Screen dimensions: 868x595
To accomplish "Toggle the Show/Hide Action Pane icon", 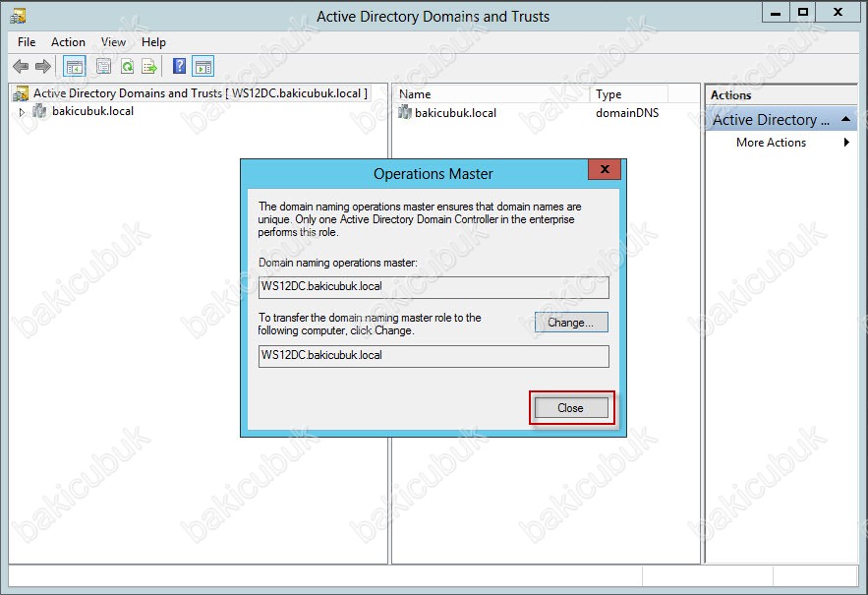I will point(203,67).
